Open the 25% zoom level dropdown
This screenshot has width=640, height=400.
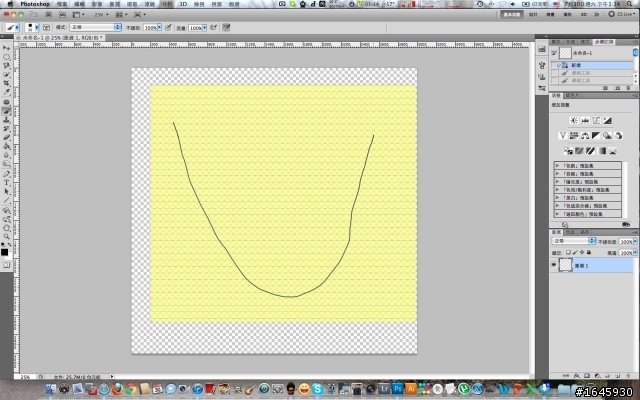101,15
